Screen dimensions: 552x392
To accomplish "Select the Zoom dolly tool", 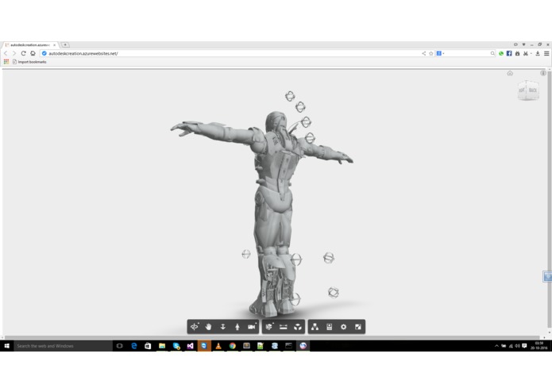I will pos(223,327).
